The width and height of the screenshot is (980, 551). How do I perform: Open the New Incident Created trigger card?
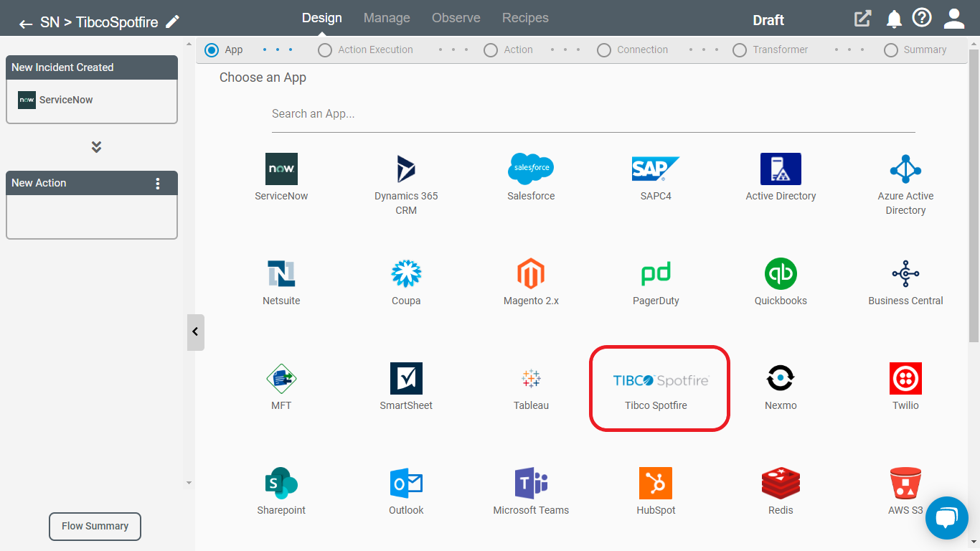point(92,90)
